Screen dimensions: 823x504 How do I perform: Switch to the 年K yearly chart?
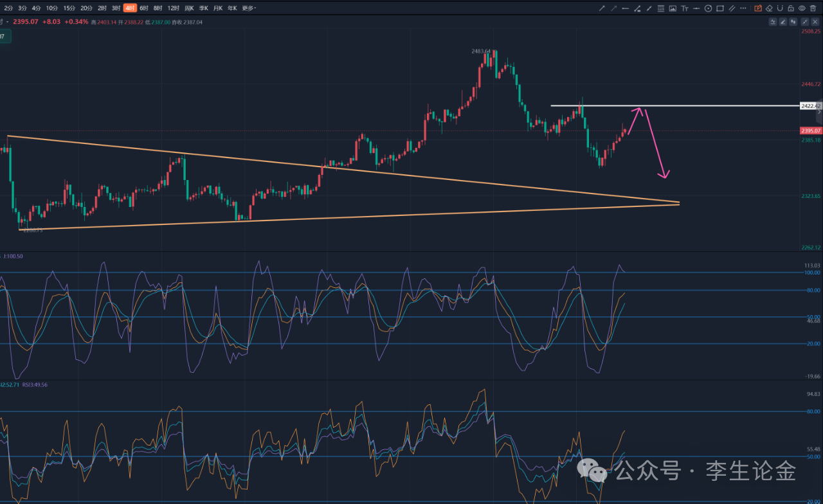pyautogui.click(x=233, y=8)
